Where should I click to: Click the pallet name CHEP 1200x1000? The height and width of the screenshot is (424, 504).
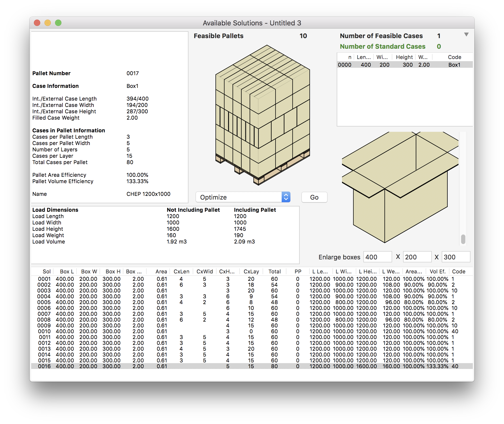[x=148, y=194]
